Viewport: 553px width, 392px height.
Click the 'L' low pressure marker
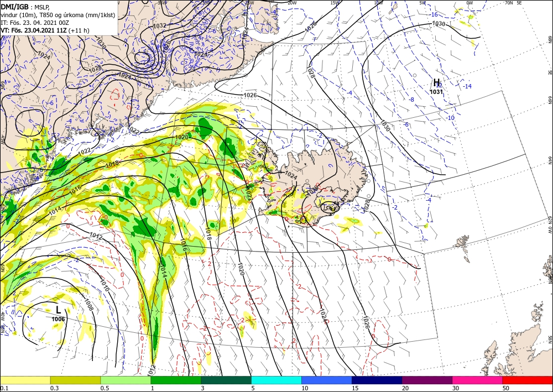click(x=59, y=310)
